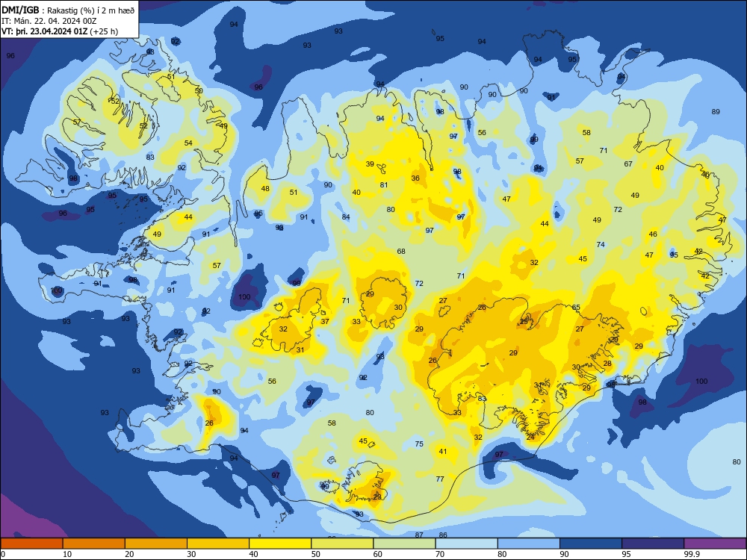Click the 0–10 dark orange legend swatch
This screenshot has height=560, width=747.
(31, 544)
